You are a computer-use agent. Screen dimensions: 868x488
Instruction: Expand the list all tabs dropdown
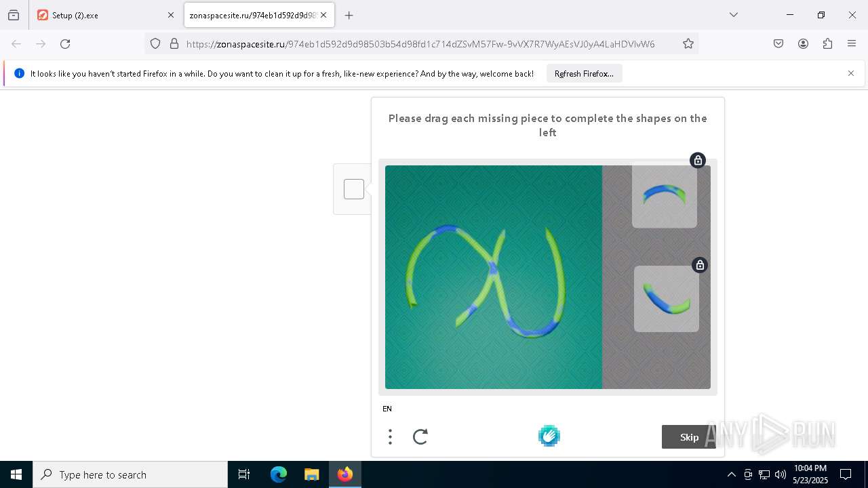734,15
